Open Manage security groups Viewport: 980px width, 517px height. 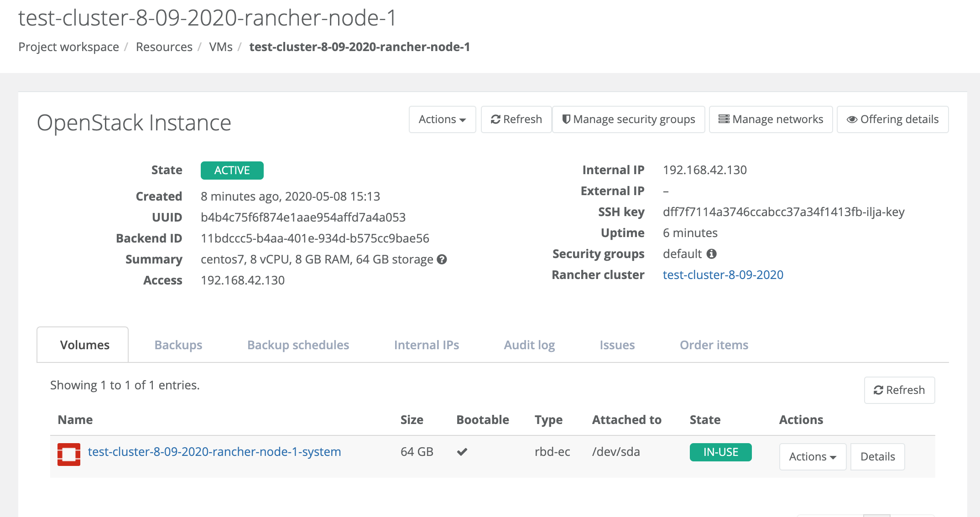[628, 119]
